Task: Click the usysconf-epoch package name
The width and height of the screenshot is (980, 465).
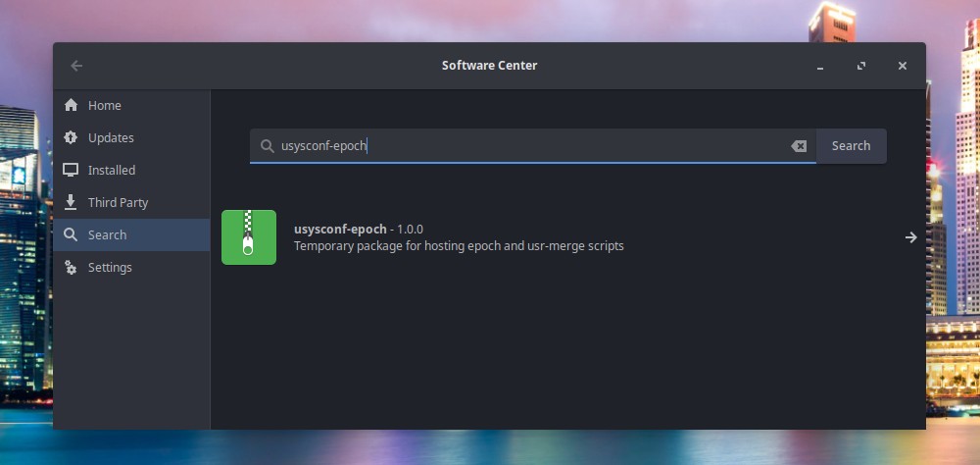Action: pyautogui.click(x=340, y=229)
